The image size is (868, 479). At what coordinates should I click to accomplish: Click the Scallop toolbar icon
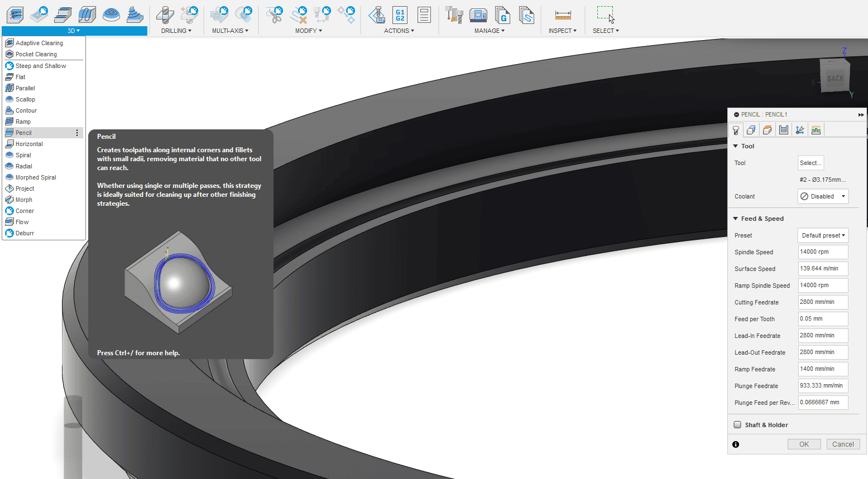click(111, 14)
